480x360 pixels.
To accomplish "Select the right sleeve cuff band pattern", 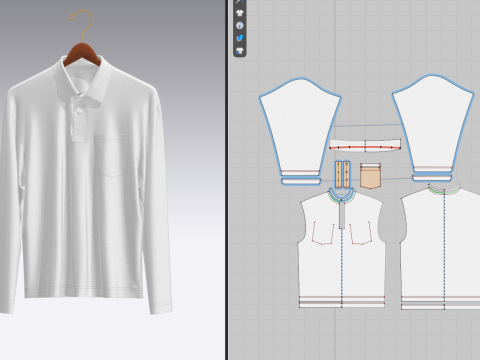I will (x=432, y=178).
